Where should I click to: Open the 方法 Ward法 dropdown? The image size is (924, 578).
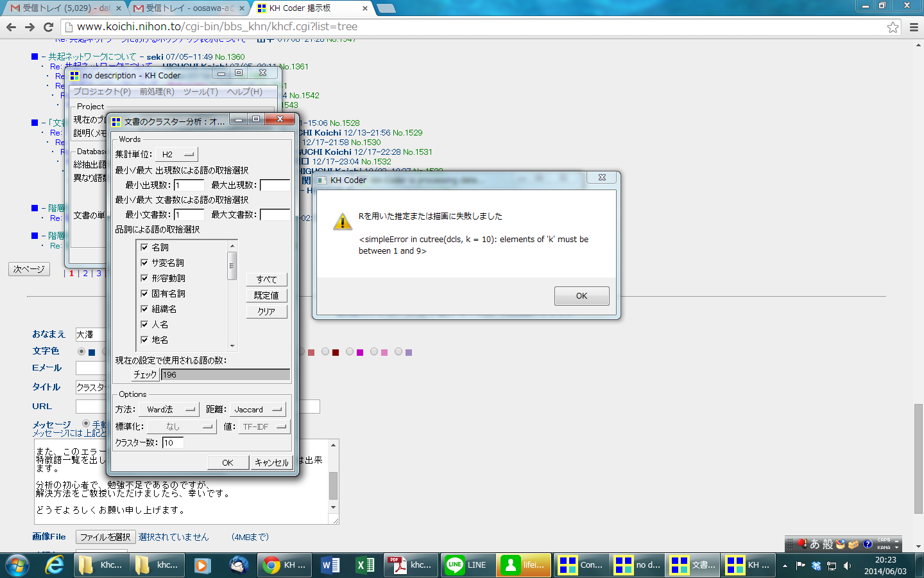pyautogui.click(x=169, y=409)
